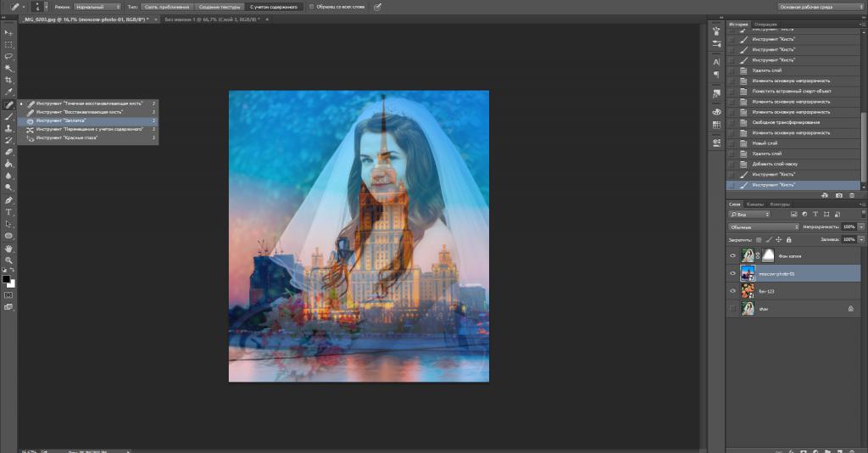868x453 pixels.
Task: Click the trash icon in History panel
Action: [852, 195]
